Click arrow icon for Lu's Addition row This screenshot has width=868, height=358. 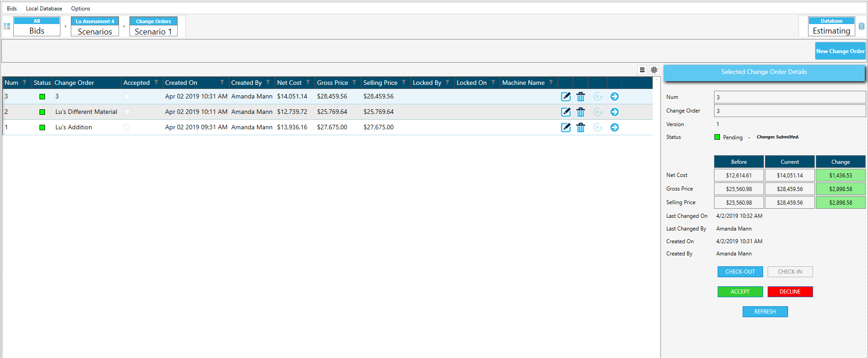(614, 128)
